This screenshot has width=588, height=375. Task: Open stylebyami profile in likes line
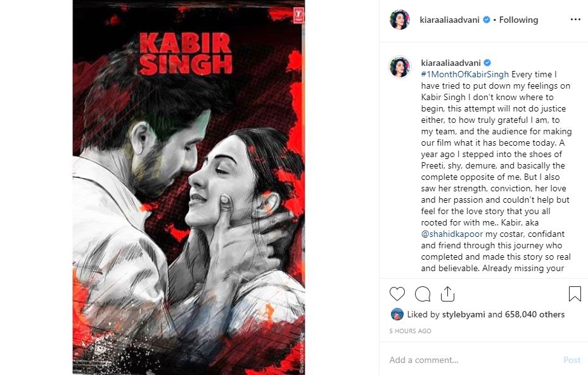(x=464, y=314)
